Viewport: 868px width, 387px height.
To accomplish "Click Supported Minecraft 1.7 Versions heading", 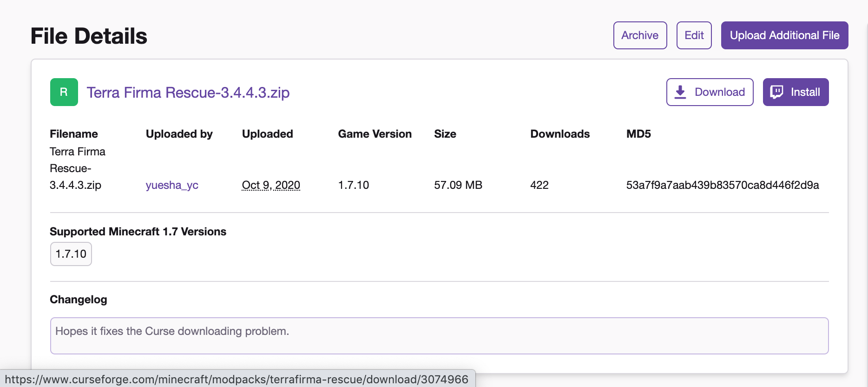I will coord(138,232).
